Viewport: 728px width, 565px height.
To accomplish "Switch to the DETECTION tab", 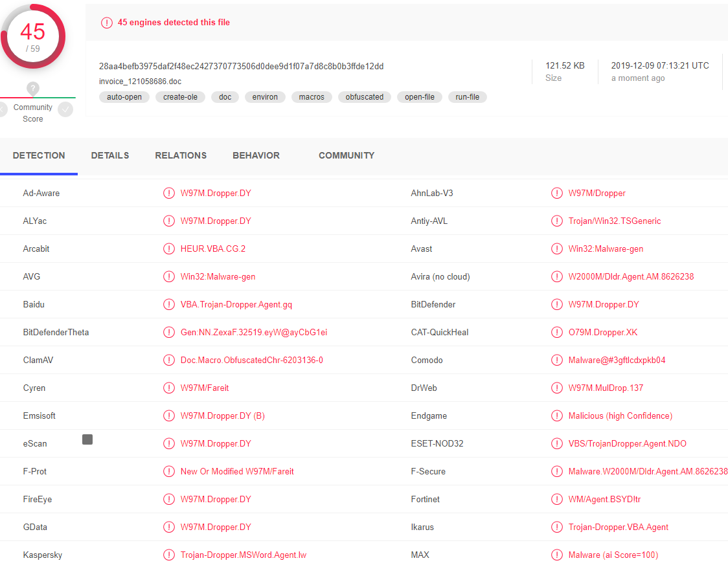I will coord(39,156).
